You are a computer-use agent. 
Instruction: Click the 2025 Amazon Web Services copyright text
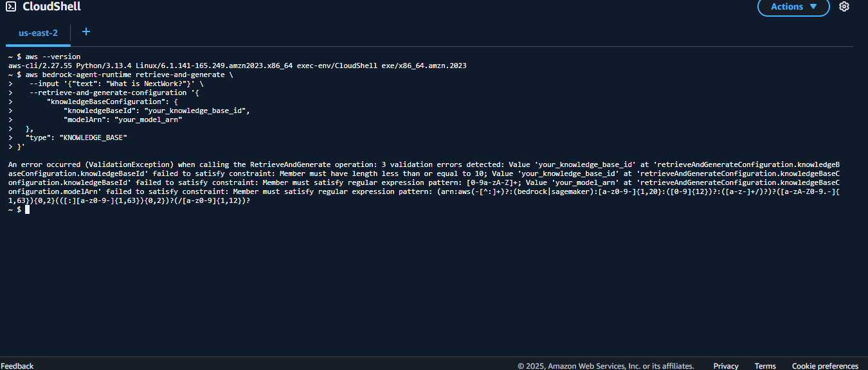point(606,366)
